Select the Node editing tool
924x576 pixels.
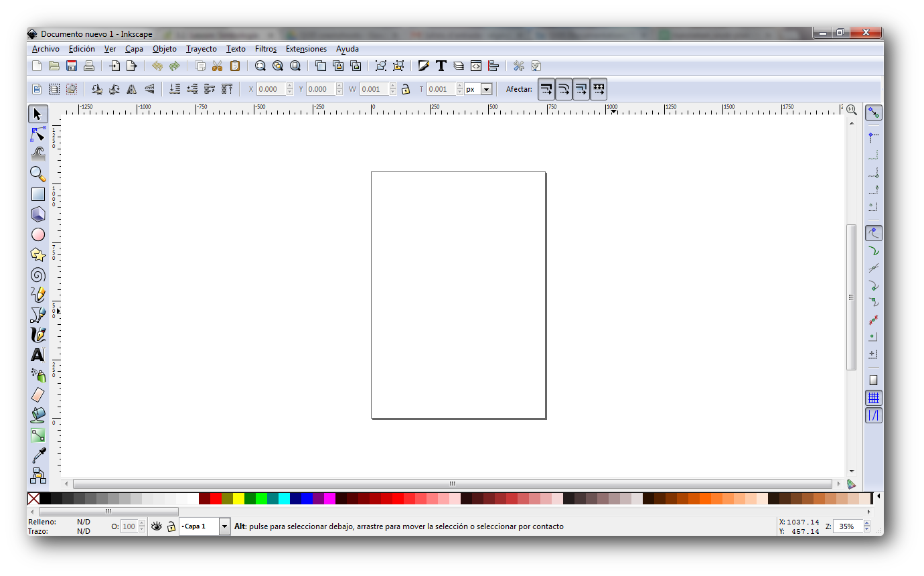[x=38, y=134]
